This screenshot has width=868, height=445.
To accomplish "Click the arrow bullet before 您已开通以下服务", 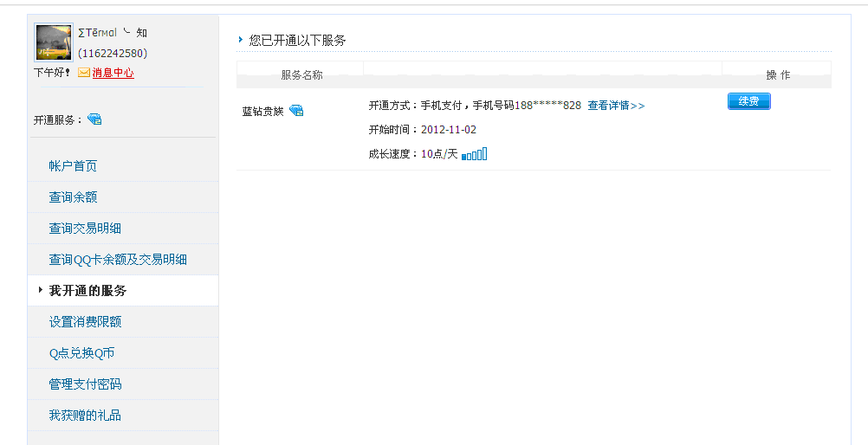I will [x=241, y=39].
